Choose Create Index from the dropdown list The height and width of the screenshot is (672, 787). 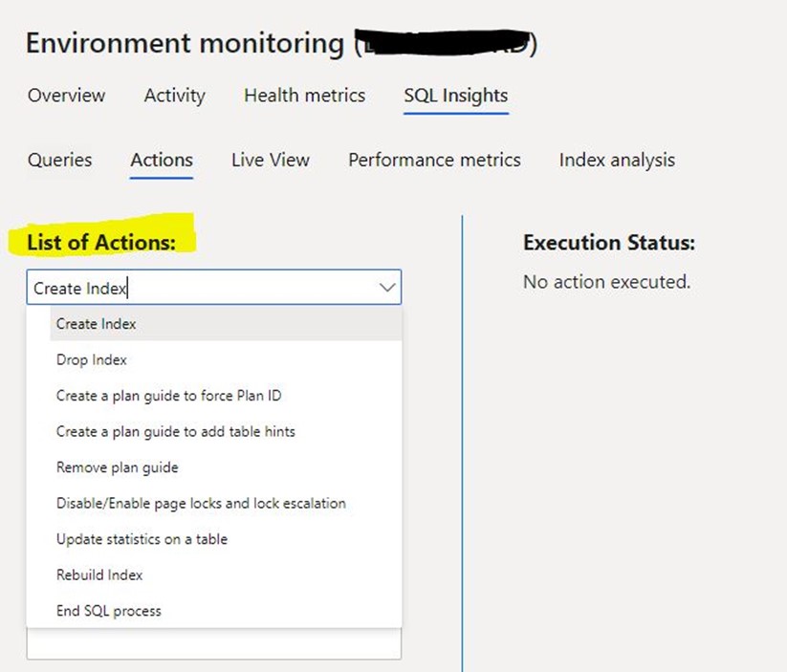96,324
